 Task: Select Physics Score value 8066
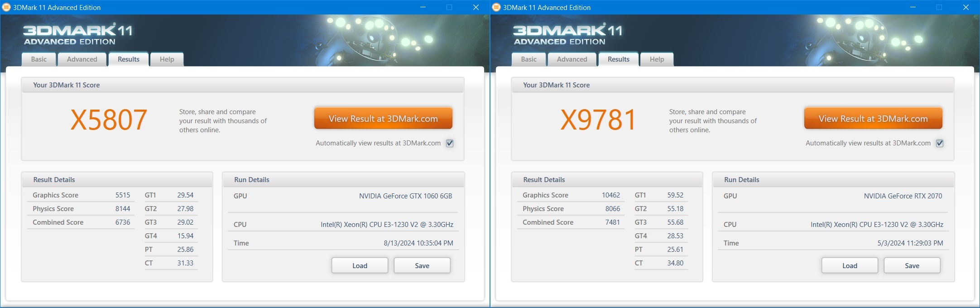click(613, 209)
